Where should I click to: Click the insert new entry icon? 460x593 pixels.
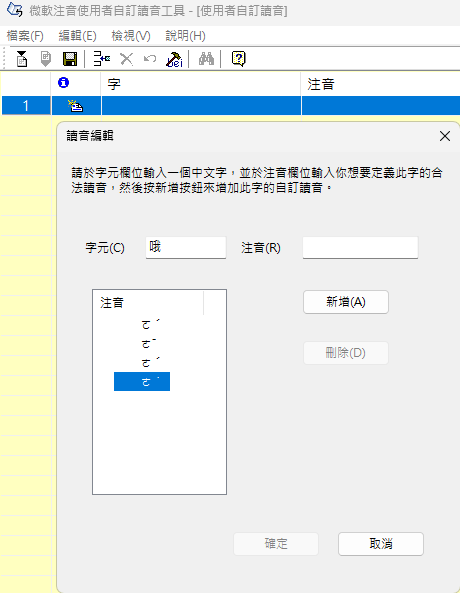pos(101,59)
